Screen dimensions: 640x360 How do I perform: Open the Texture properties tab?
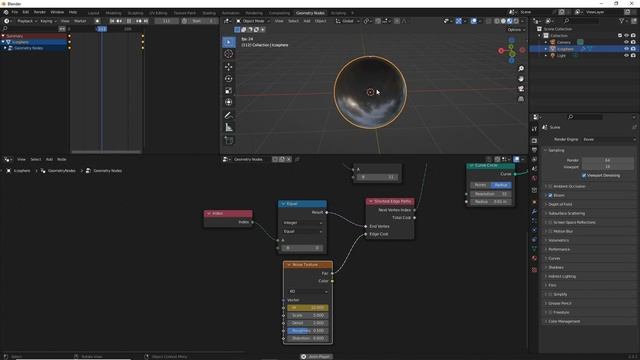pos(534,269)
